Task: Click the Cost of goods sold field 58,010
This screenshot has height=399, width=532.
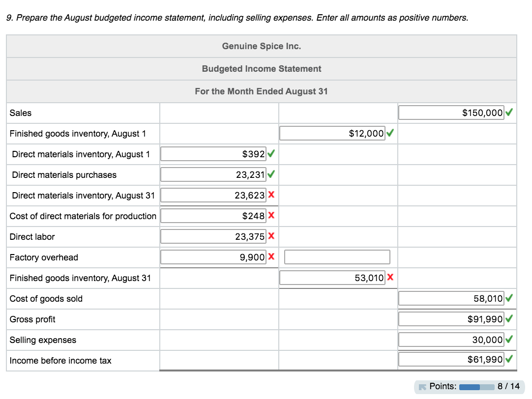Action: tap(451, 298)
